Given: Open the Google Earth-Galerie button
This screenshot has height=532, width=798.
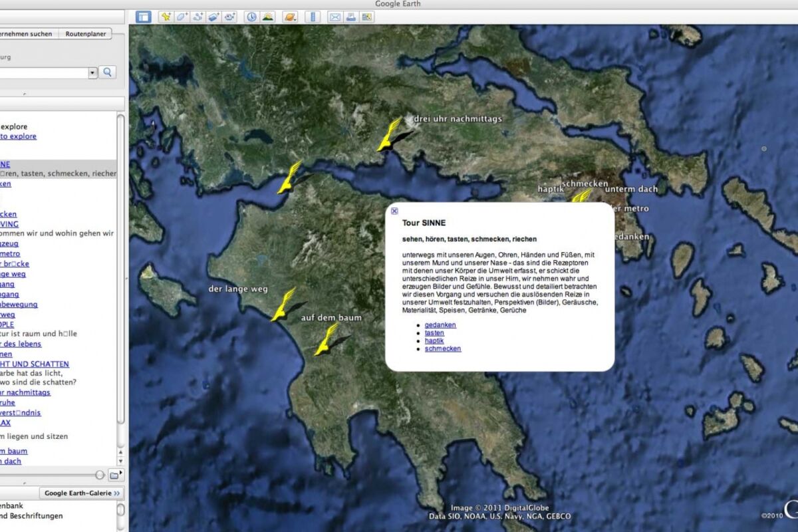Looking at the screenshot, I should pos(82,493).
